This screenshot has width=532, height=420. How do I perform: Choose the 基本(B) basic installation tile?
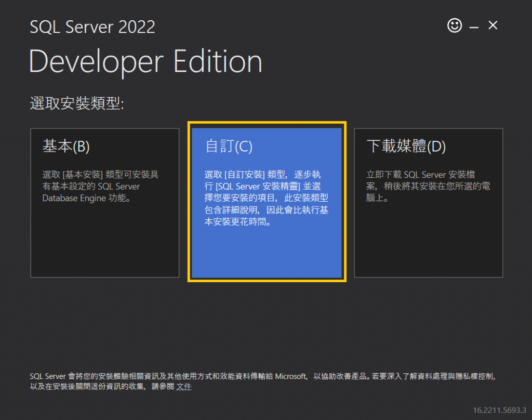[x=105, y=203]
